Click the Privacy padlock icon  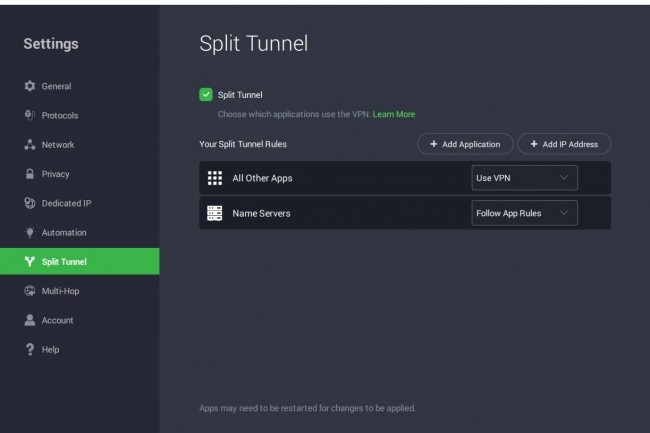[x=30, y=174]
